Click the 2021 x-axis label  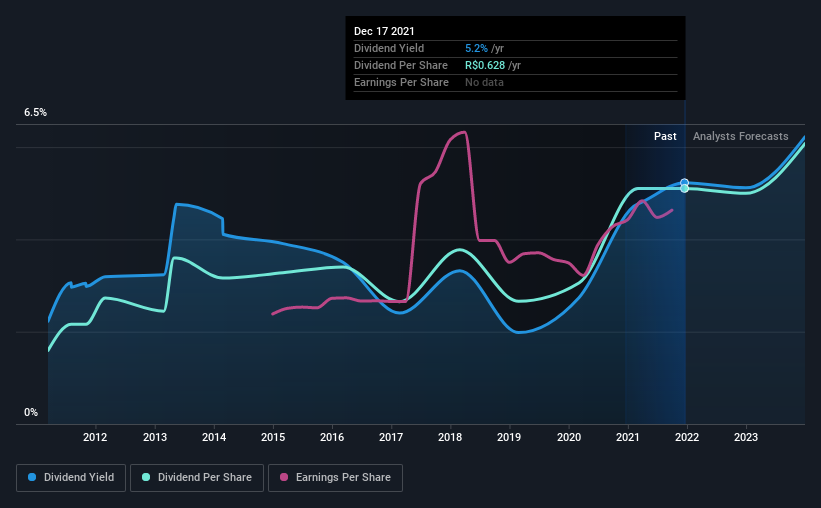(x=628, y=437)
